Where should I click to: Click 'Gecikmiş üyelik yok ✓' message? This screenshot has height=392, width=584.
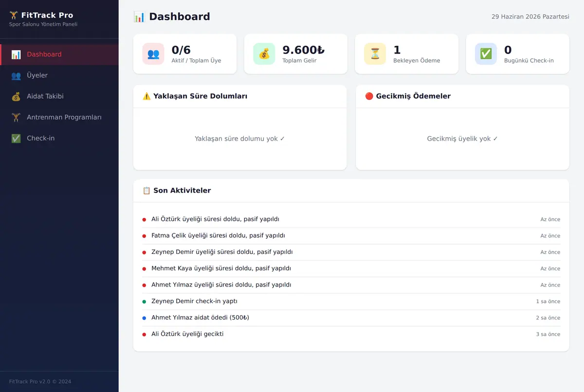coord(462,139)
